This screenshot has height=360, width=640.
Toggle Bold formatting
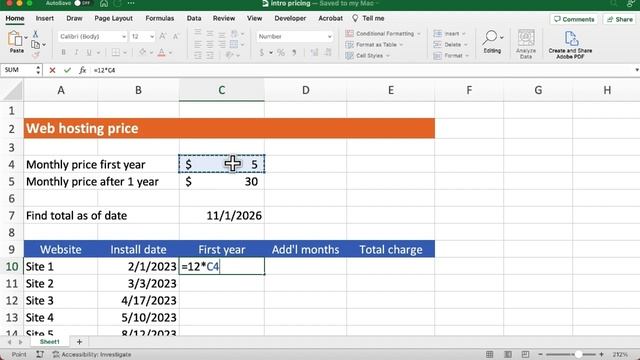(x=63, y=52)
